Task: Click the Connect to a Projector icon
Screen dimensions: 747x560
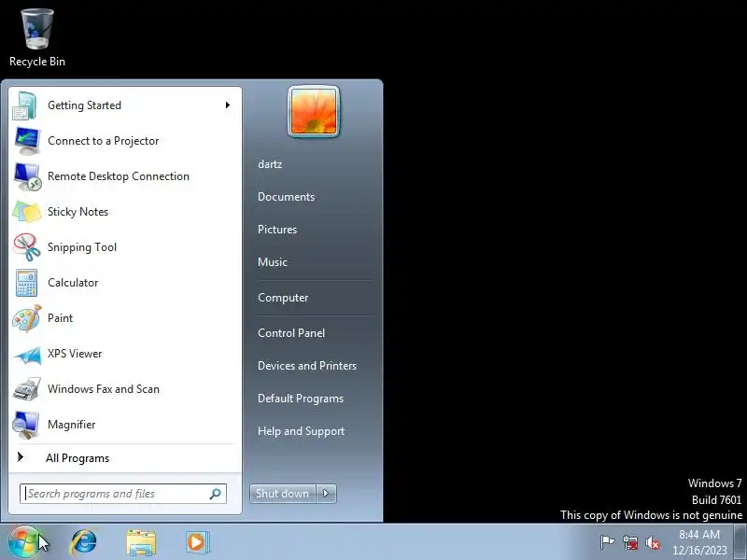Action: pyautogui.click(x=27, y=141)
